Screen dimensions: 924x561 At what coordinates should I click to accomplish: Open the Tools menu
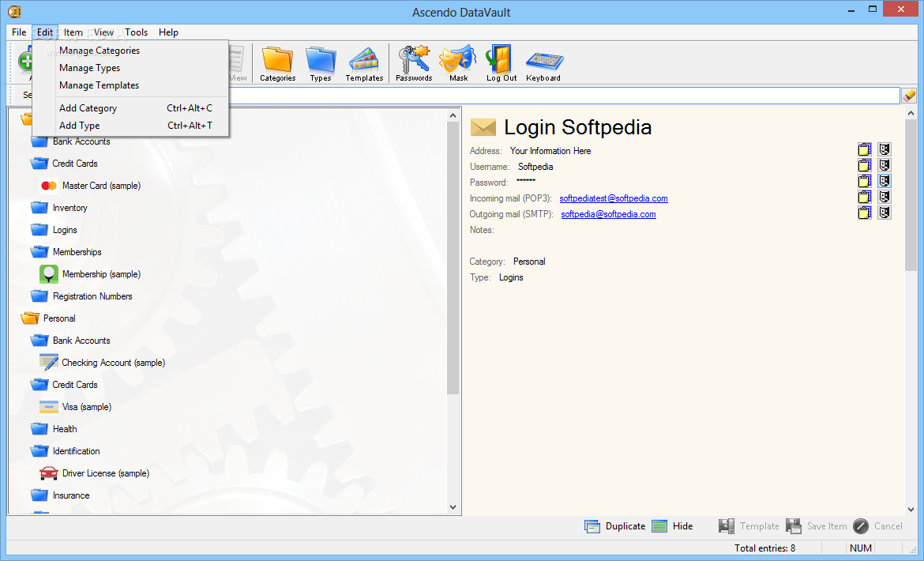pyautogui.click(x=136, y=32)
